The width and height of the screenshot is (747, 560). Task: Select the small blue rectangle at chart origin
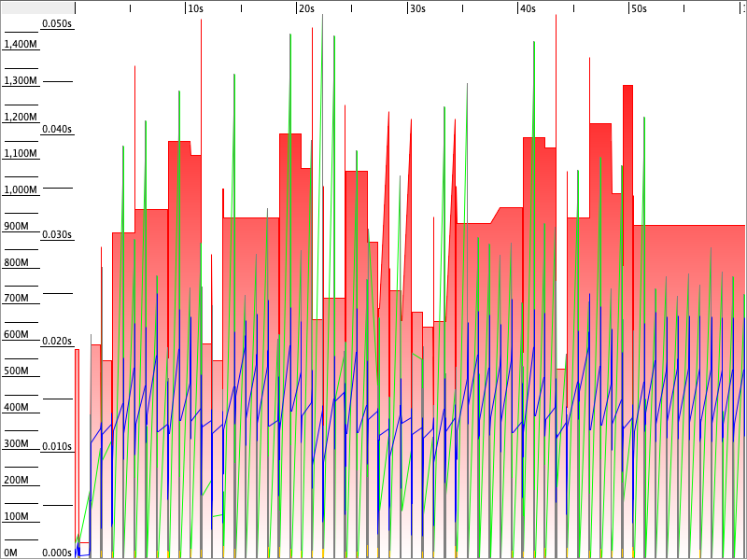82,549
